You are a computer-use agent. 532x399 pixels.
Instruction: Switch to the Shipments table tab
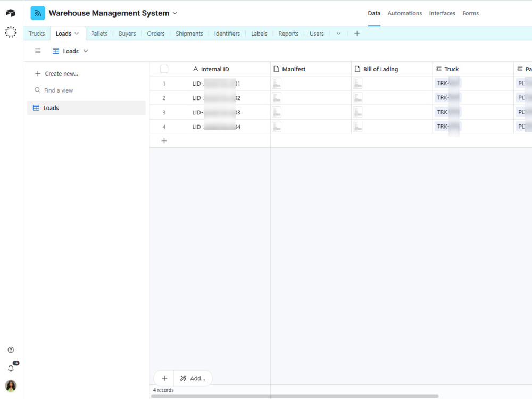(x=189, y=34)
